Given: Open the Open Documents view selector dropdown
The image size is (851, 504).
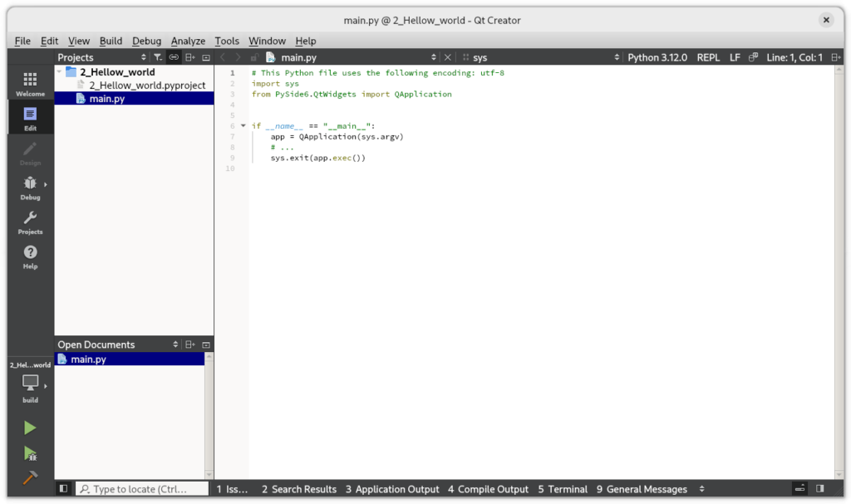Looking at the screenshot, I should pos(175,345).
